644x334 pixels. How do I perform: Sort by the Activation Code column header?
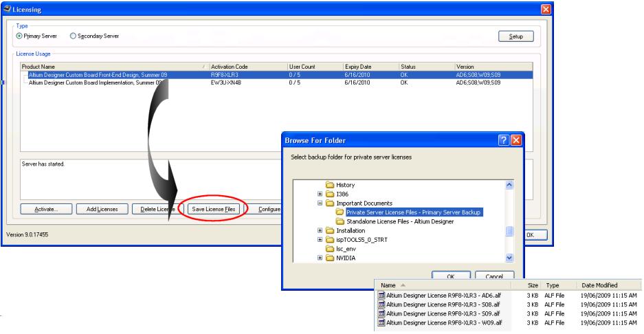coord(248,67)
